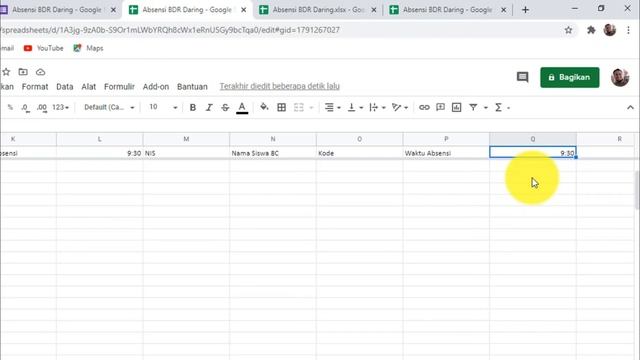Image resolution: width=640 pixels, height=360 pixels.
Task: Click the merge cells icon
Action: point(299,107)
